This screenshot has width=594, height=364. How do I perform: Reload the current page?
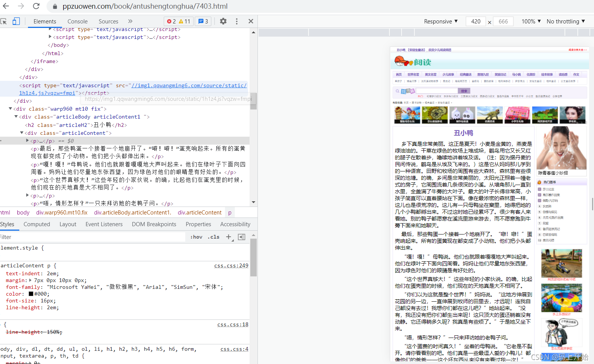(36, 6)
